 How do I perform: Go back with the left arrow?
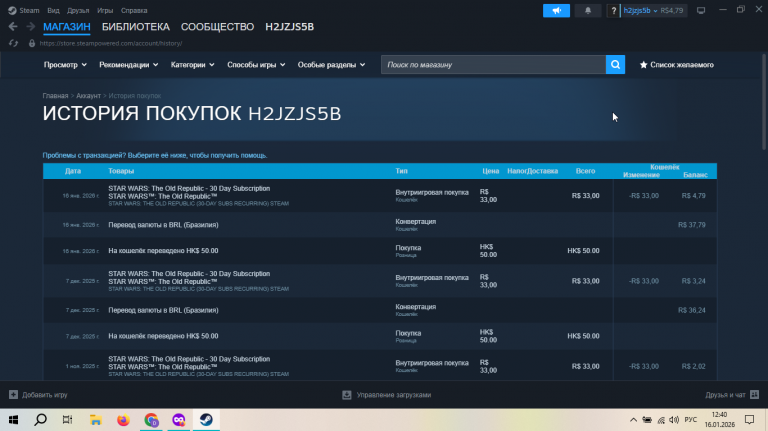click(x=13, y=26)
